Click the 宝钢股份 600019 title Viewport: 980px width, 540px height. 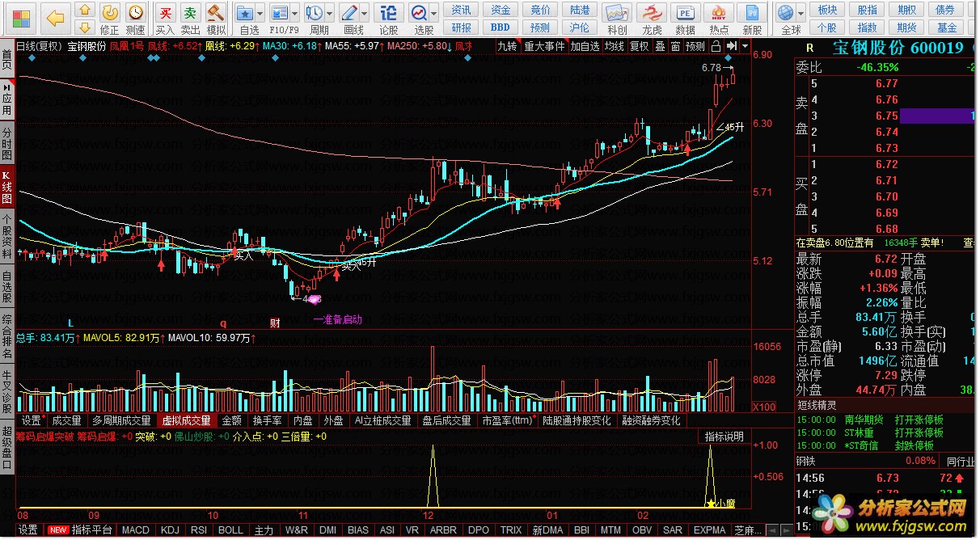point(897,48)
